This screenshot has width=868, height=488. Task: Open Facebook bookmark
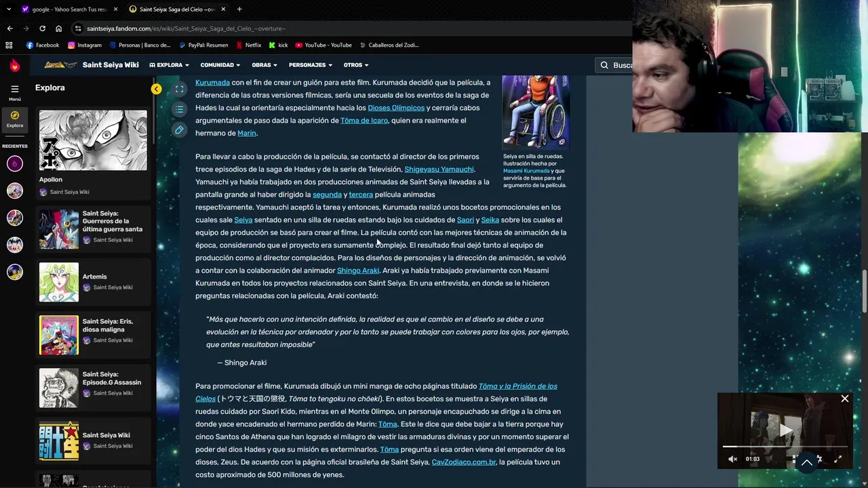pos(43,45)
